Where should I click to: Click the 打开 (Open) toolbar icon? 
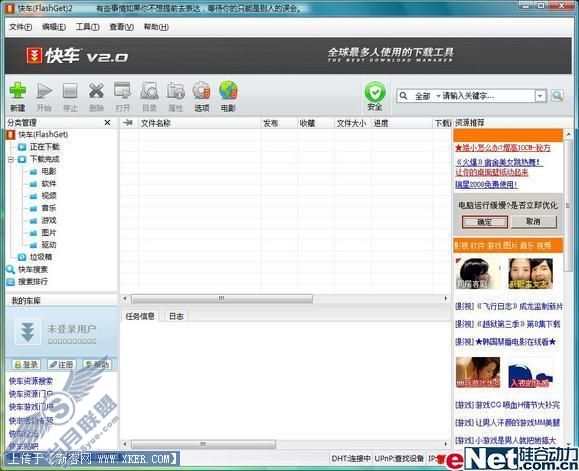(123, 91)
